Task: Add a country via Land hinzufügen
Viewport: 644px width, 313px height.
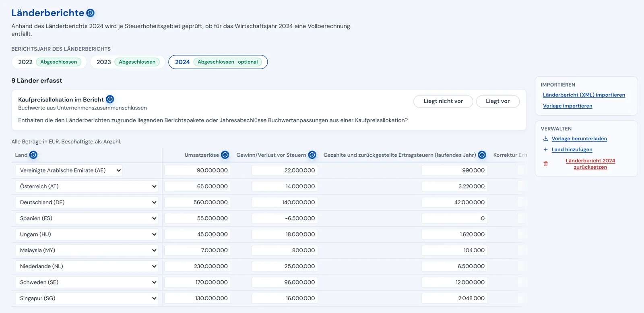Action: (x=572, y=149)
